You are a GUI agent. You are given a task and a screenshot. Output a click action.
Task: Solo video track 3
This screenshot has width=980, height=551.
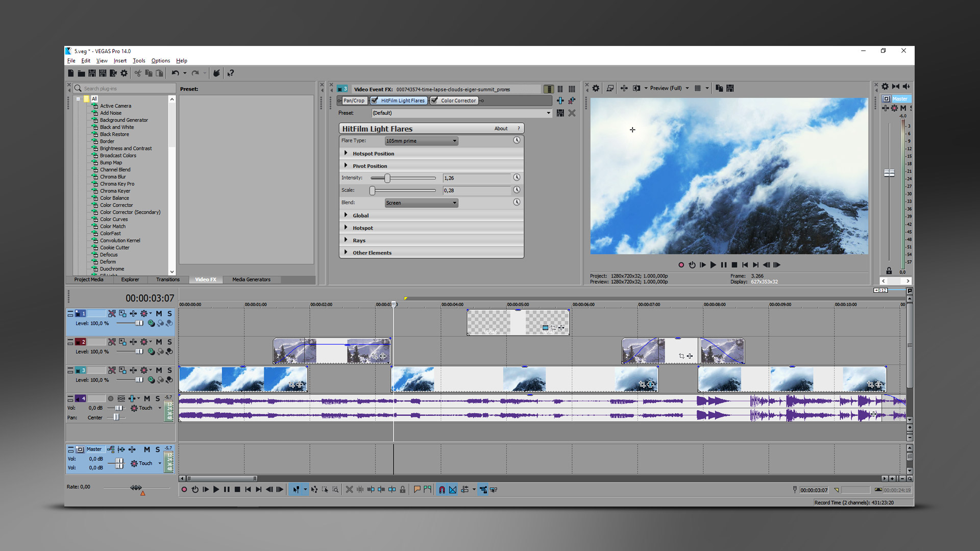[x=169, y=370]
